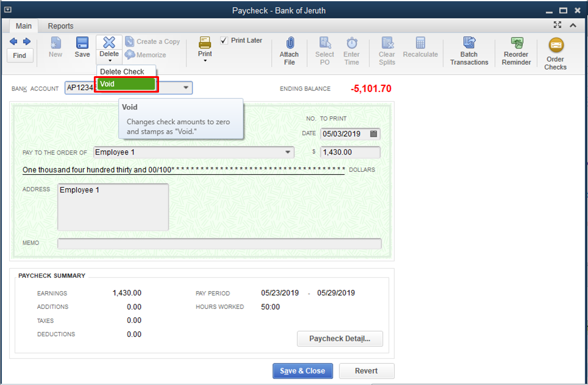Click pay period end 05/29/2019
This screenshot has width=588, height=385.
click(x=336, y=293)
